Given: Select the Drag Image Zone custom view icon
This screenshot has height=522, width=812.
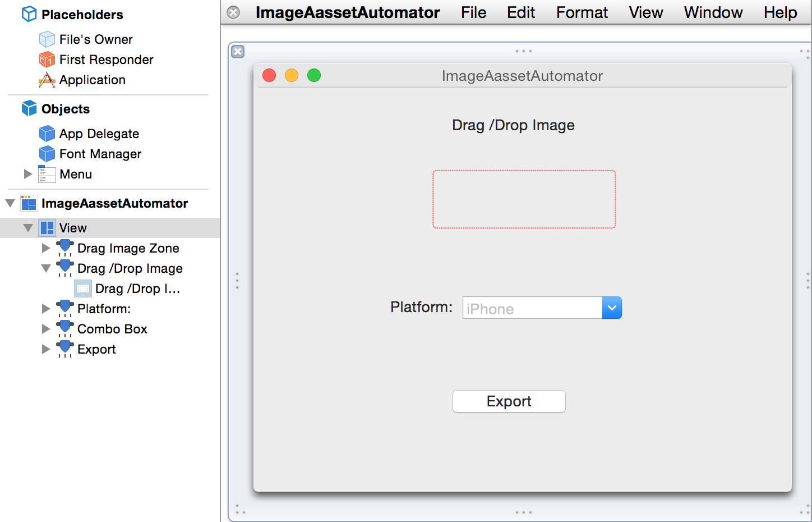Looking at the screenshot, I should tap(64, 248).
